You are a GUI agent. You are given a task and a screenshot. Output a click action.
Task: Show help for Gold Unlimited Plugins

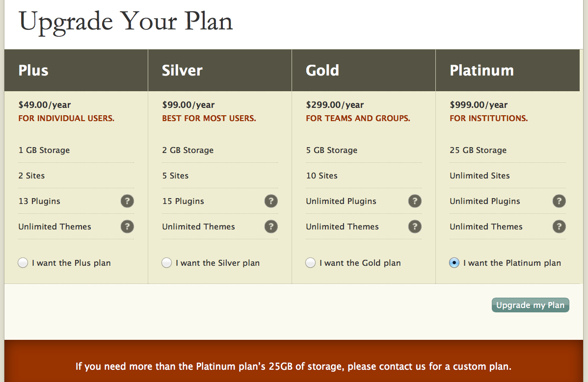(415, 201)
